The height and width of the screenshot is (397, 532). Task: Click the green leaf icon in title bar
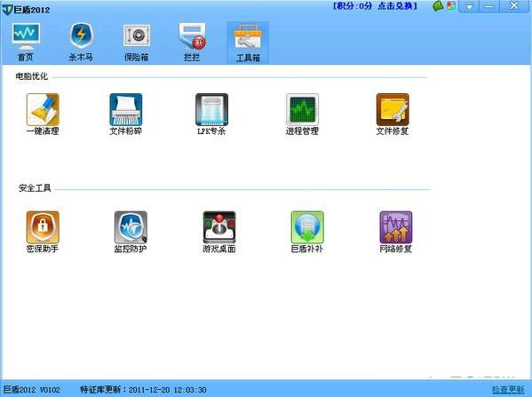tap(439, 6)
